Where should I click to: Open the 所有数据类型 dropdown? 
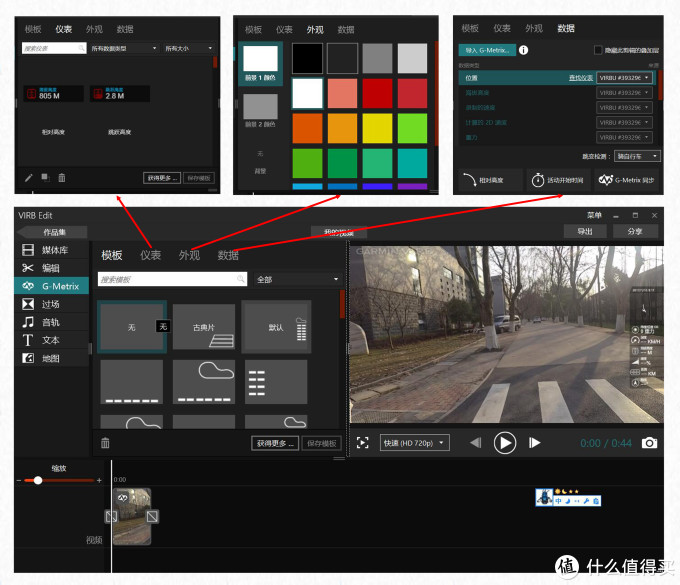124,49
